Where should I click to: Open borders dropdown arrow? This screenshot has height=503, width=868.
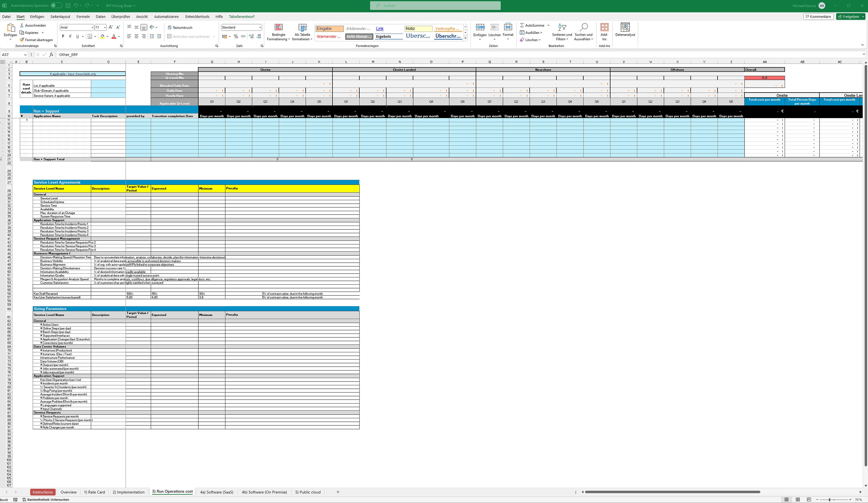95,36
